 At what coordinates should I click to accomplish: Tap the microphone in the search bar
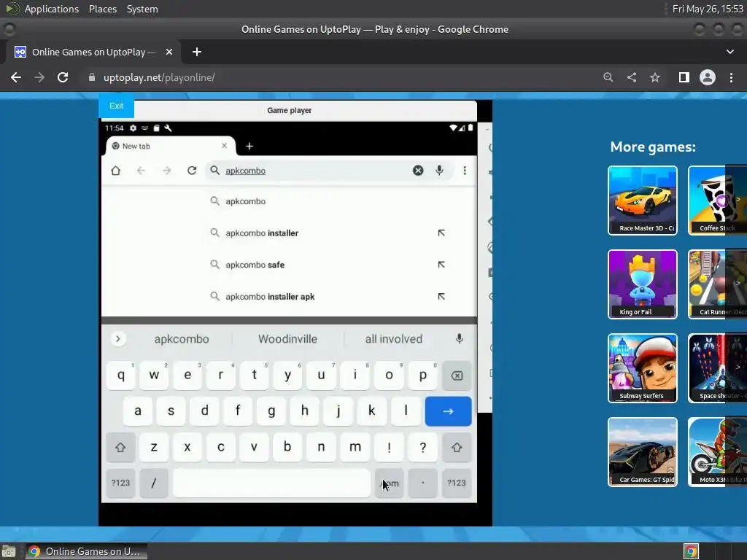[439, 171]
